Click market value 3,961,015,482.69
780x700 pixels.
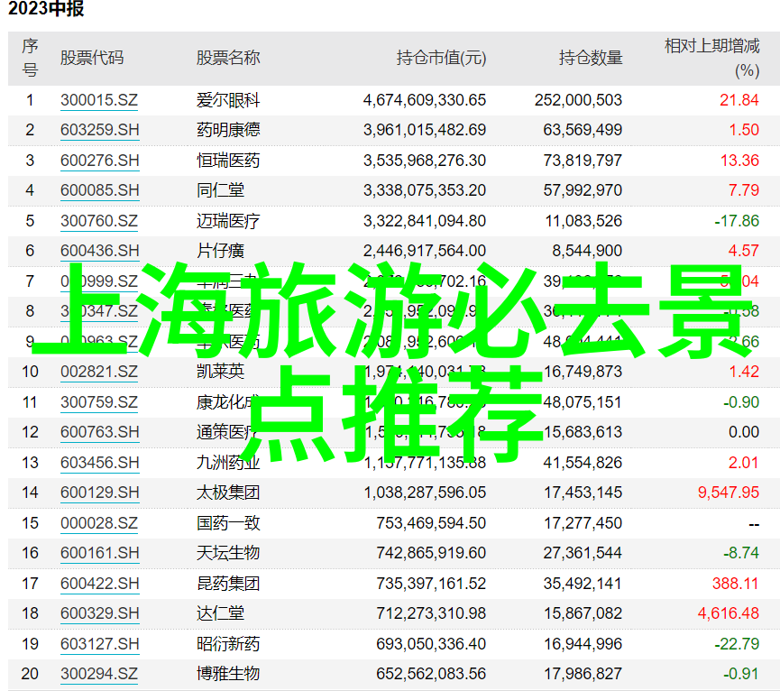click(425, 130)
